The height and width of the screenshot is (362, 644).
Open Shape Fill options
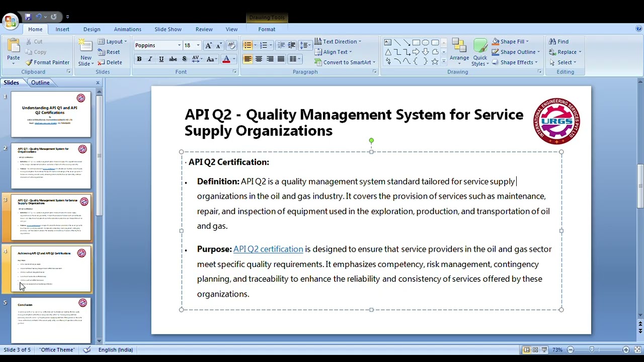511,42
